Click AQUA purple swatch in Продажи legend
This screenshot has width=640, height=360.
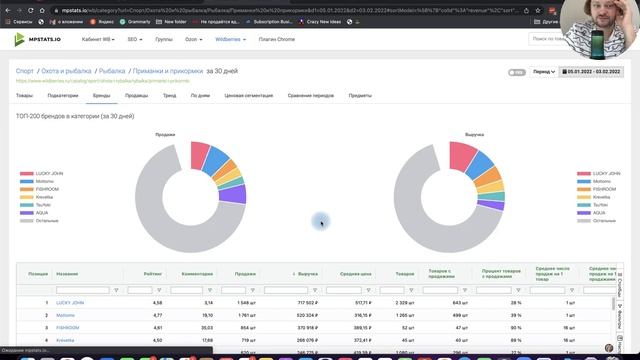27,213
